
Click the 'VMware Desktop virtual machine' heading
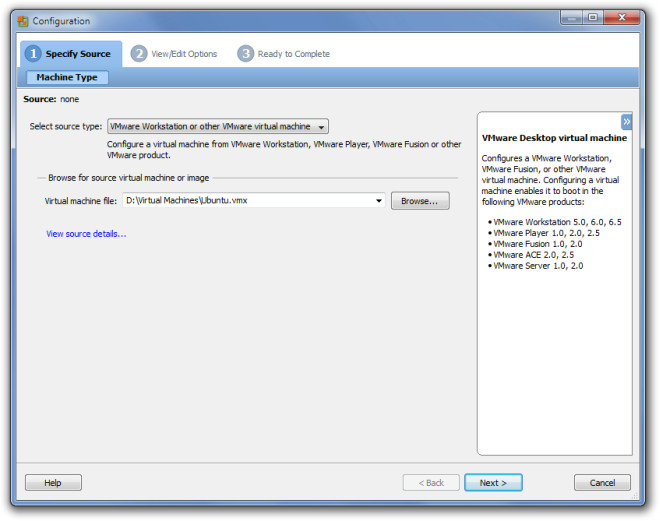click(x=554, y=138)
